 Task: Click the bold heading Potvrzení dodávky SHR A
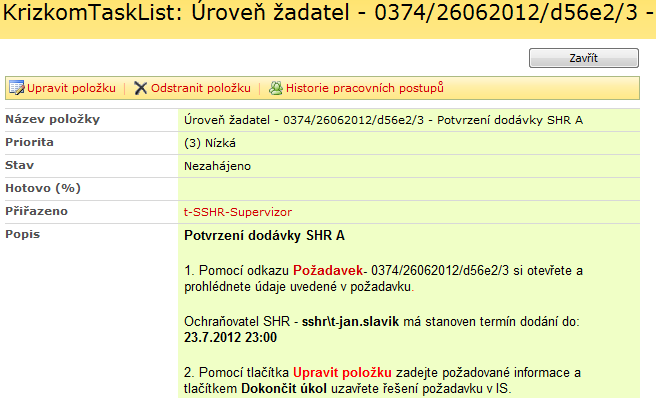pos(264,236)
